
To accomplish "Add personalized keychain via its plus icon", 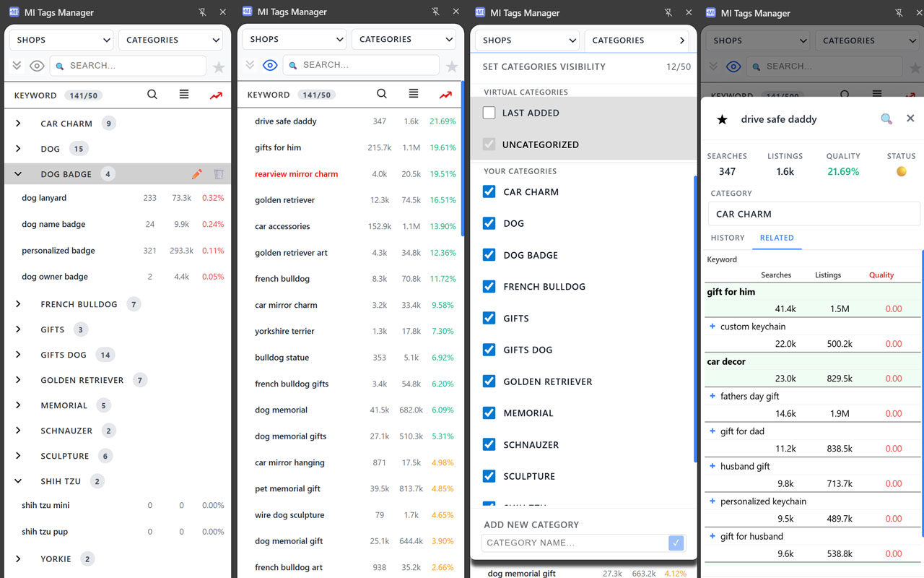I will (712, 501).
